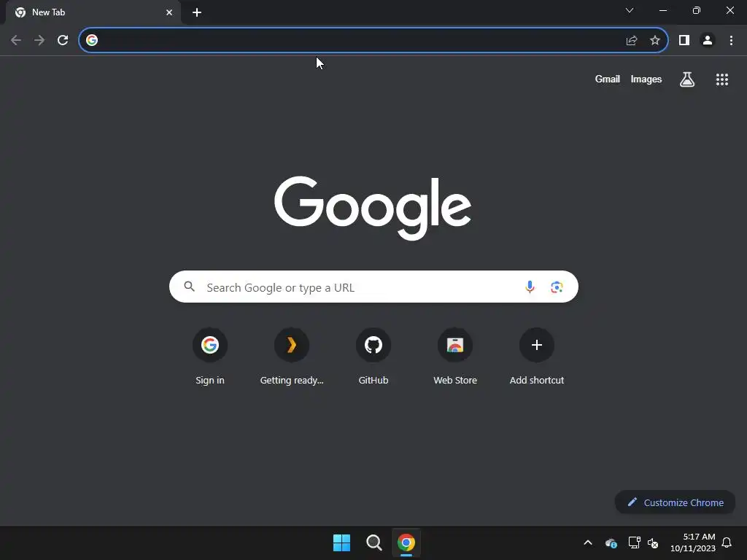Go back using the back arrow
Screen dimensions: 747x560
click(x=16, y=41)
